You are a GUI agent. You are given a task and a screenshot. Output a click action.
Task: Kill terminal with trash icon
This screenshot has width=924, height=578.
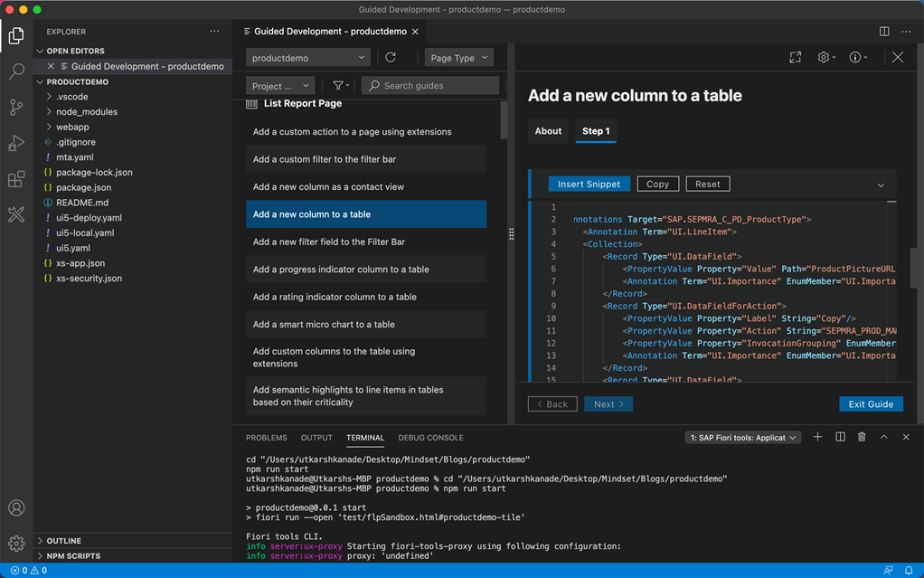862,437
